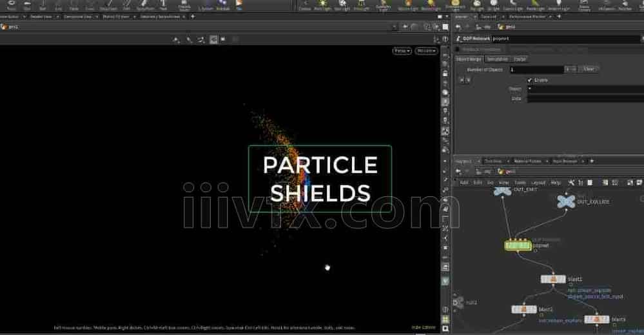
Task: Select the Point Light shelf tool
Action: tap(323, 5)
